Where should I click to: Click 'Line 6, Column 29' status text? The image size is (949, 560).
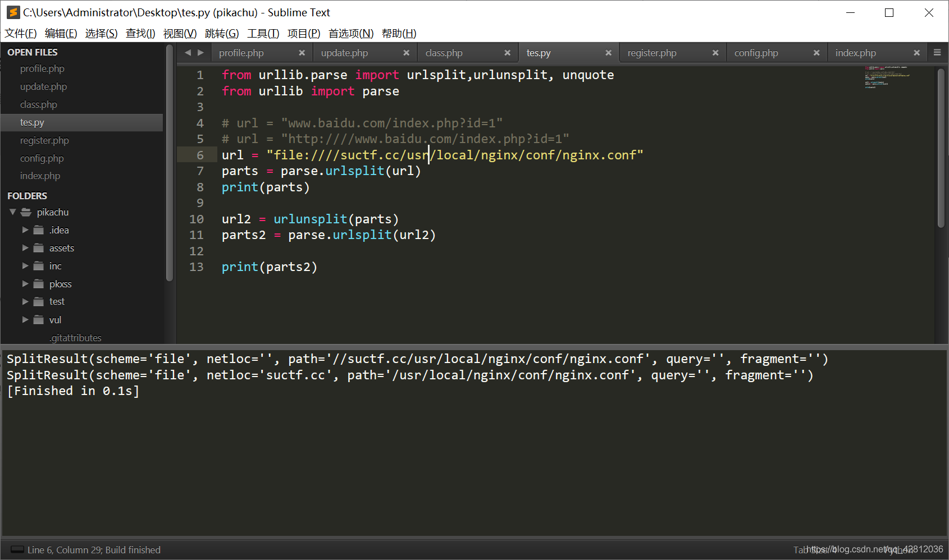(x=63, y=550)
